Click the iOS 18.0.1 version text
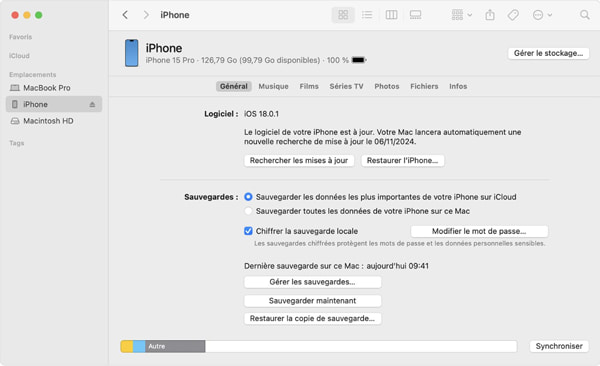The width and height of the screenshot is (600, 366). (261, 114)
